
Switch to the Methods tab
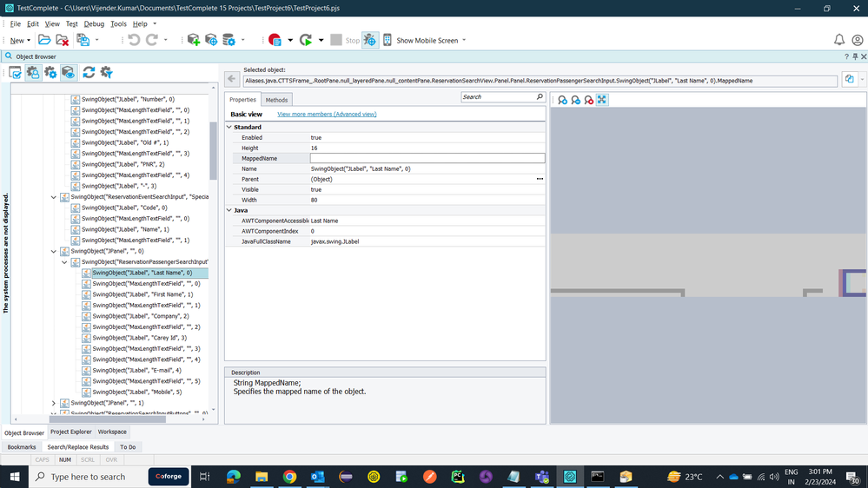click(276, 100)
